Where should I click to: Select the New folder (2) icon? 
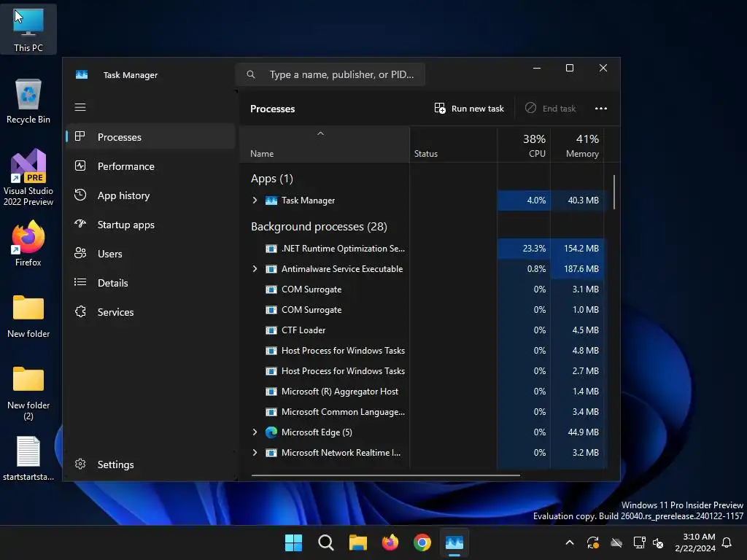pos(28,393)
